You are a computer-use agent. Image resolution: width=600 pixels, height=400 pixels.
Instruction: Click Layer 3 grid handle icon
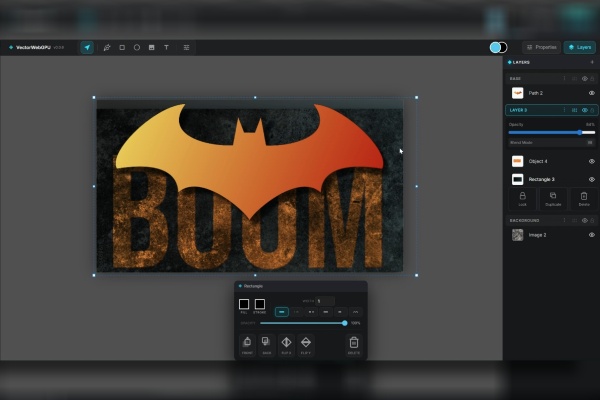coord(574,110)
